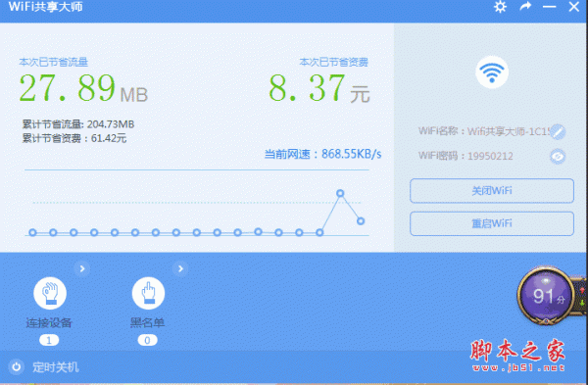The image size is (588, 385).
Task: Open the 黑名单 pointing-finger icon
Action: [x=148, y=293]
